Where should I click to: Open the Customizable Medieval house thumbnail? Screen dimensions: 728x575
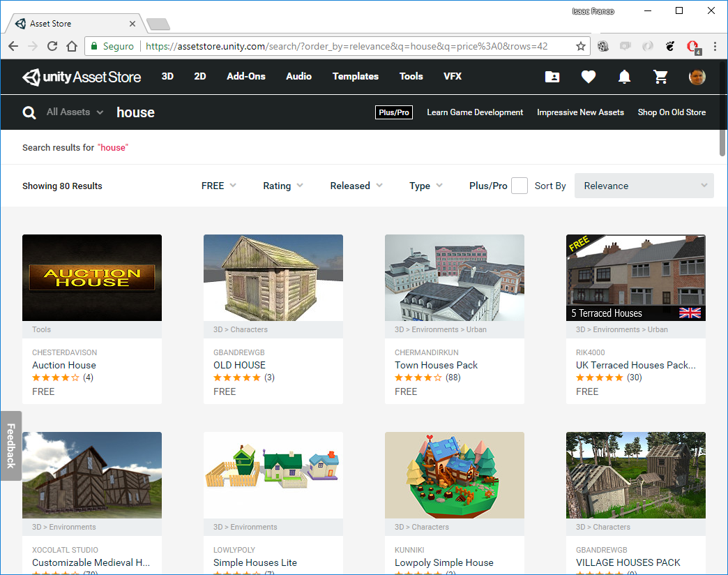92,475
